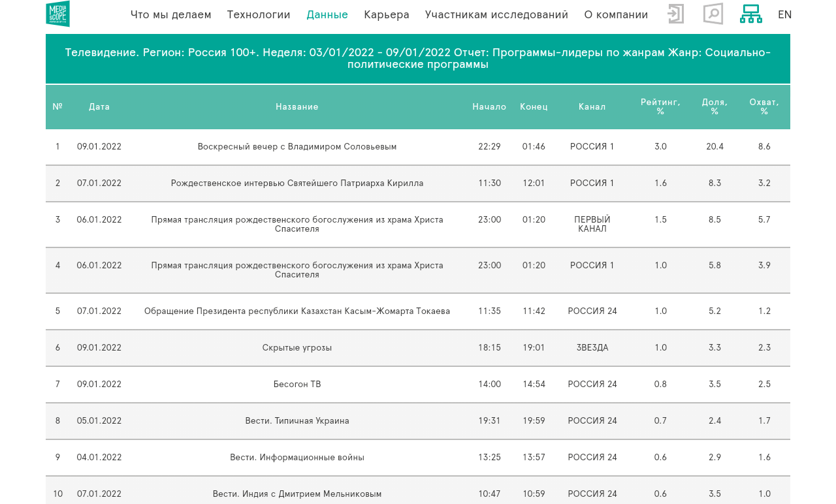
Task: Click the «Рейтинг, %» column header
Action: (x=660, y=107)
